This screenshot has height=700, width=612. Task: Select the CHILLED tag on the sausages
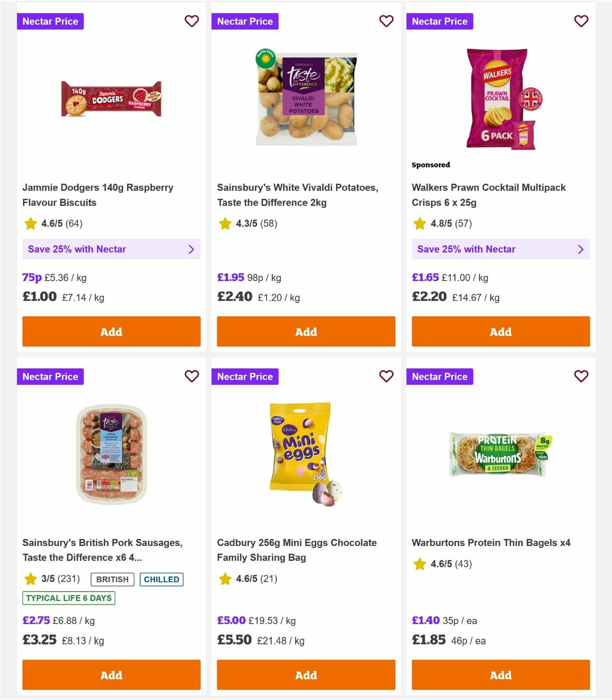point(162,579)
